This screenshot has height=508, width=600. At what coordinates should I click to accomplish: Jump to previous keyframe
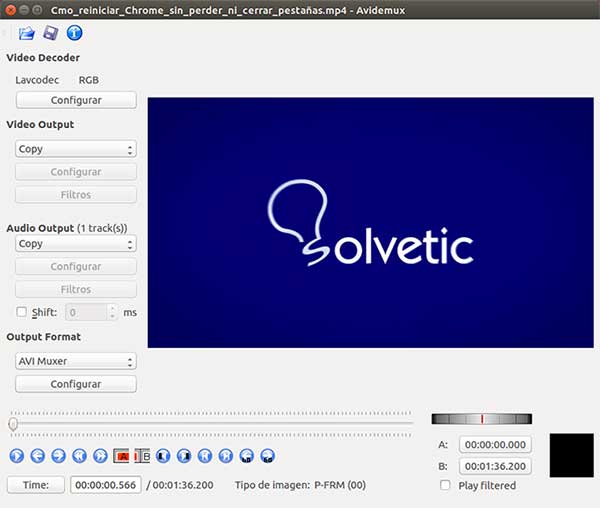coord(80,456)
